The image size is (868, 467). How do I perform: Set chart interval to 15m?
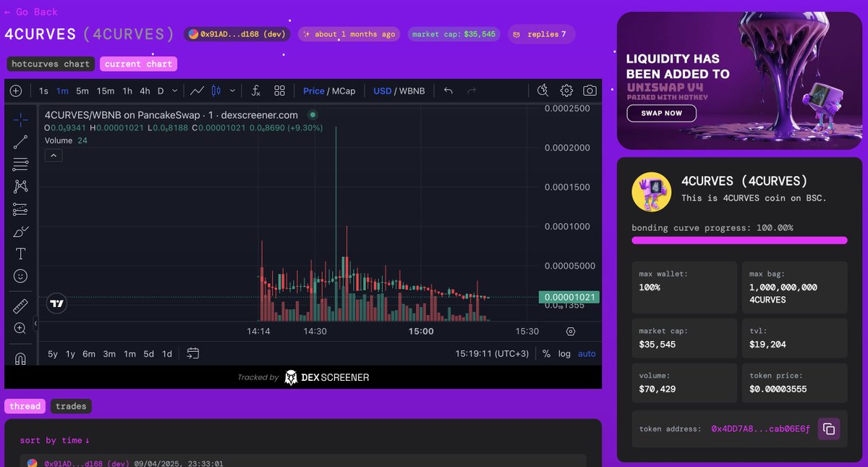click(x=106, y=91)
